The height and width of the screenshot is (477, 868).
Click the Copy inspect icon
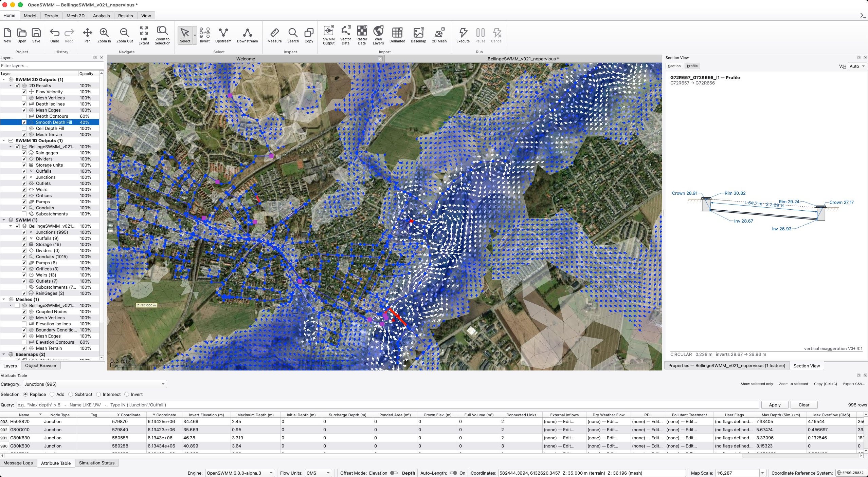click(309, 35)
